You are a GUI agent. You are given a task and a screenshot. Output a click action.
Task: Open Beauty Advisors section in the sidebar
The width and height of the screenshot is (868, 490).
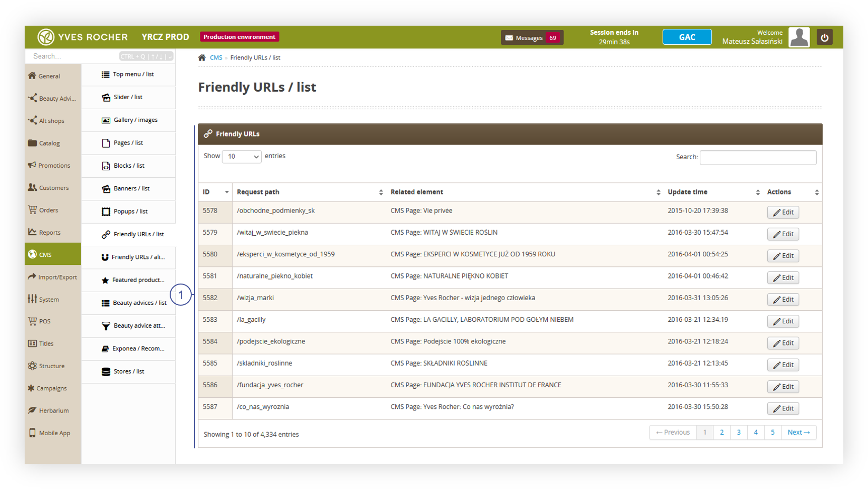53,98
